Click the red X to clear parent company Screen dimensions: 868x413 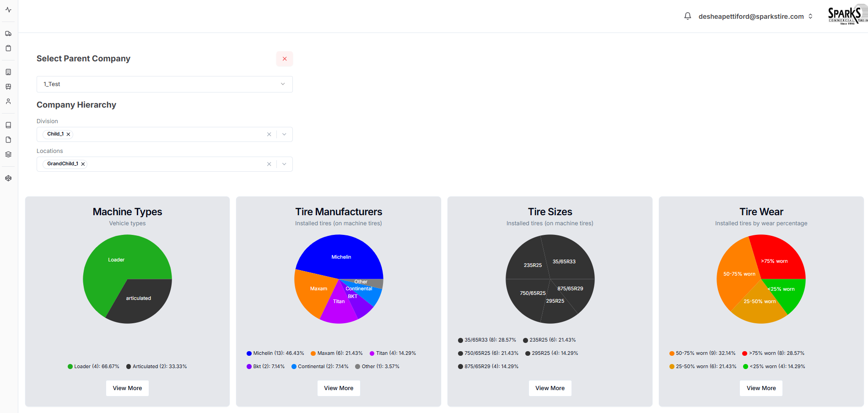click(284, 59)
